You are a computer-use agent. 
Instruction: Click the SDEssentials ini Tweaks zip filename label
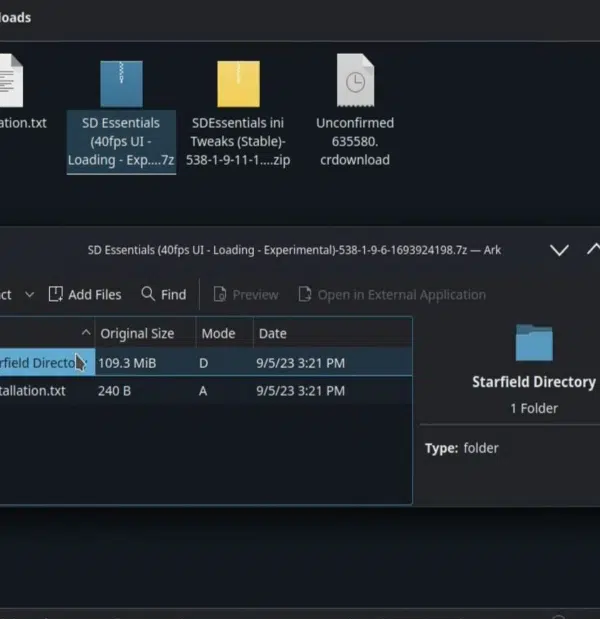click(238, 141)
